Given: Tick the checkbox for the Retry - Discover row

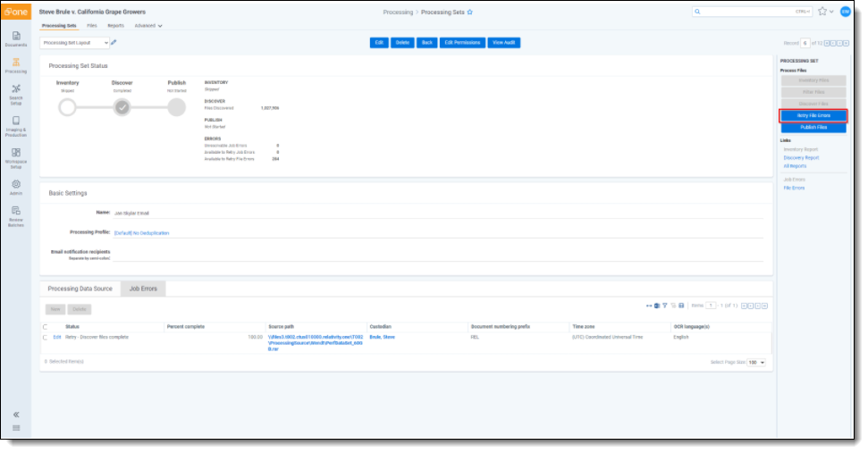Looking at the screenshot, I should pyautogui.click(x=46, y=338).
